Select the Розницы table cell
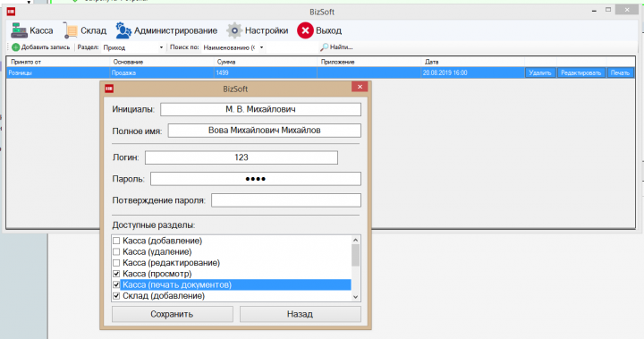644x339 pixels. [58, 72]
